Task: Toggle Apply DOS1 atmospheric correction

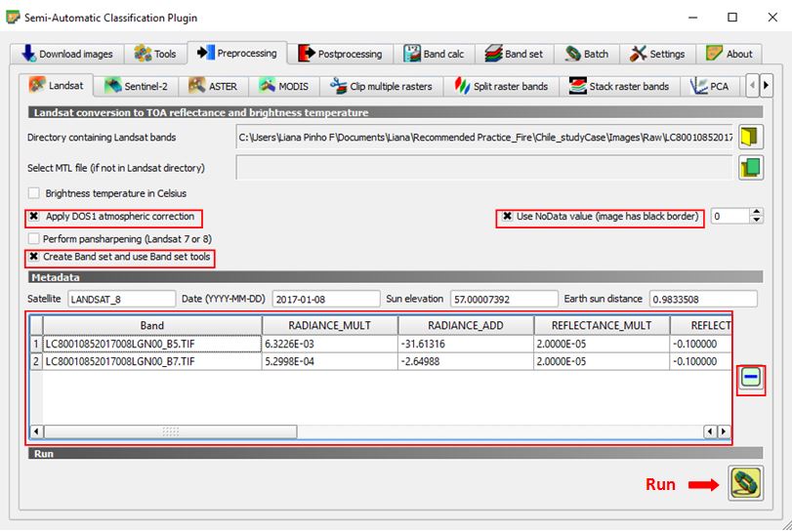Action: [34, 216]
